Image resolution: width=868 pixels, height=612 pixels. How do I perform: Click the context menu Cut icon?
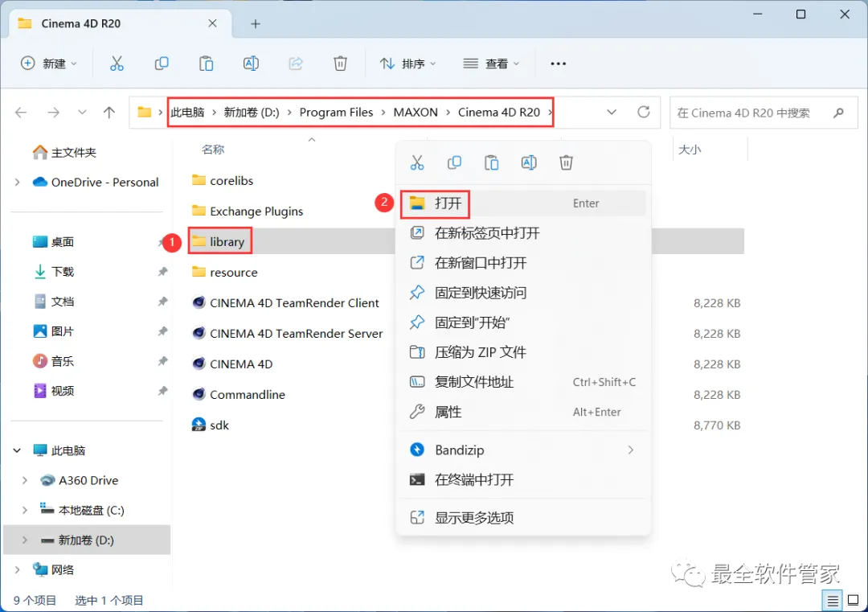(417, 162)
